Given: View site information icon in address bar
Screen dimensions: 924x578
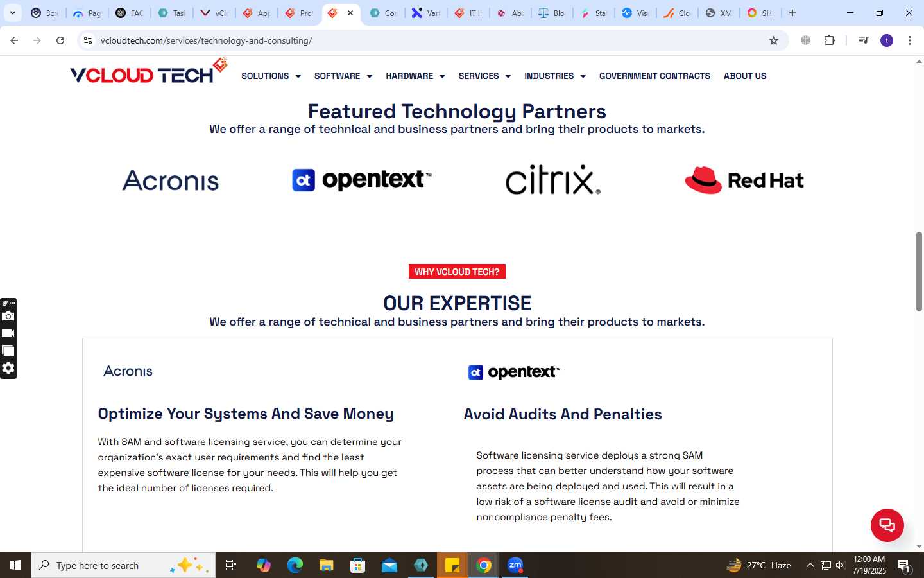Looking at the screenshot, I should tap(88, 40).
